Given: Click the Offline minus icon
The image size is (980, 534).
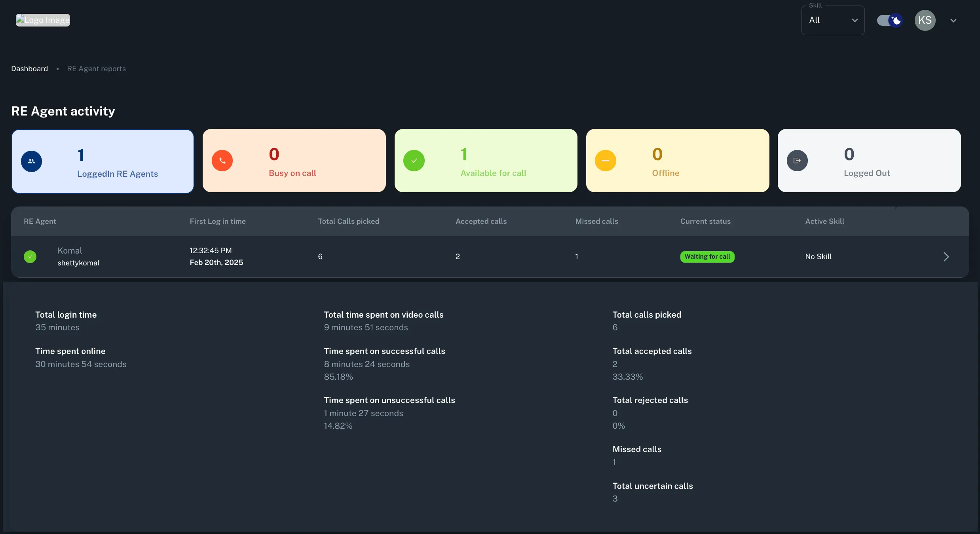Looking at the screenshot, I should (606, 161).
